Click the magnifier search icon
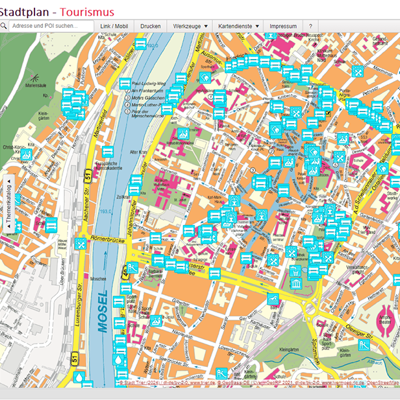 point(3,26)
